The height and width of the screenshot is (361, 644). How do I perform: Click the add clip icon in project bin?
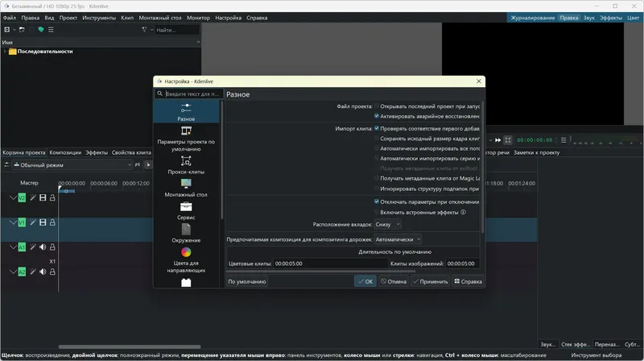click(x=7, y=30)
